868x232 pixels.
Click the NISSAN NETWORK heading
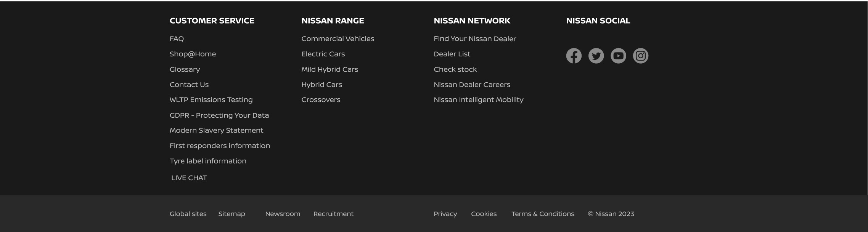pos(472,21)
